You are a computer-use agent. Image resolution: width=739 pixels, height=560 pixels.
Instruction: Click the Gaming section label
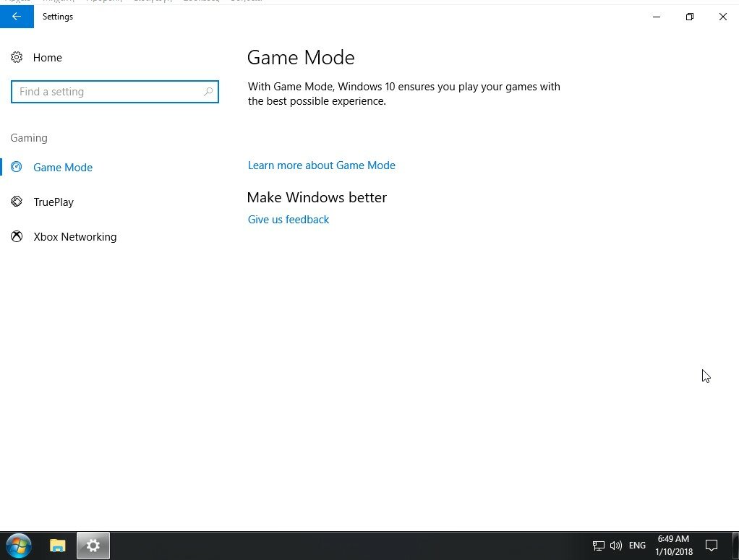click(x=29, y=138)
